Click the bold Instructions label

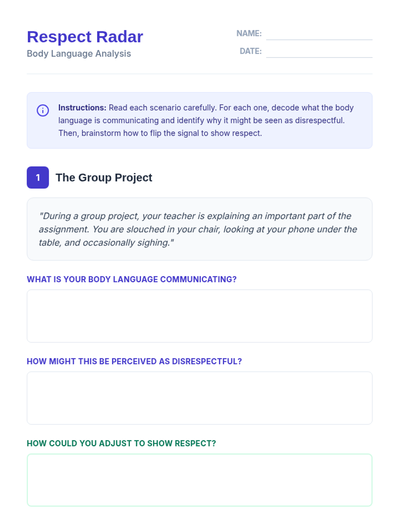(x=82, y=108)
